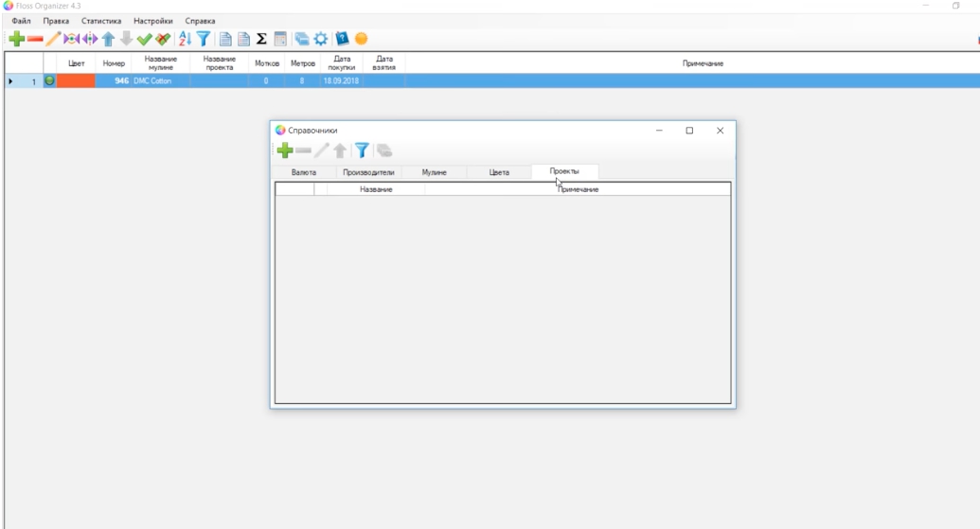980x529 pixels.
Task: Open settings via the blue gear icon
Action: click(321, 39)
